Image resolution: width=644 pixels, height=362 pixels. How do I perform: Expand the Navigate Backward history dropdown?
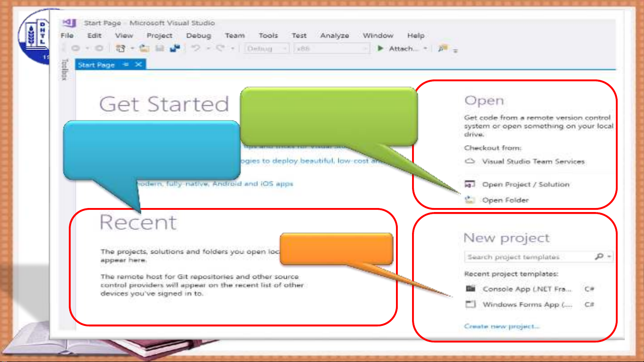pyautogui.click(x=88, y=49)
